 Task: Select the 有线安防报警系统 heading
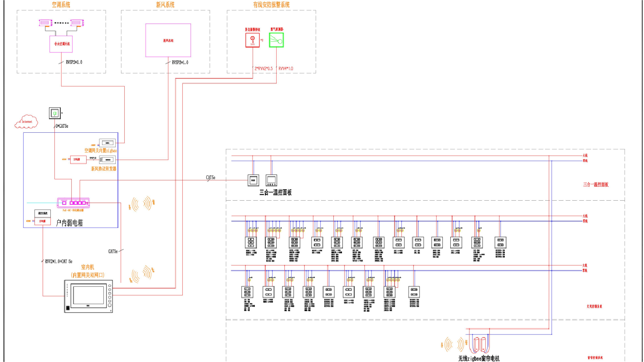(x=271, y=5)
